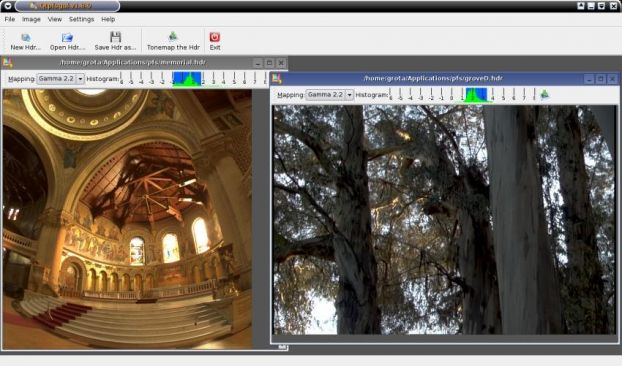The image size is (622, 366).
Task: Create a new HDR with New Hdr...
Action: (x=25, y=42)
